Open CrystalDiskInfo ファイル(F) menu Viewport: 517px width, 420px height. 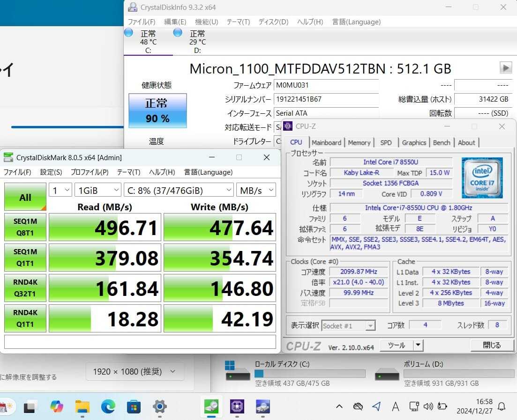(x=142, y=22)
